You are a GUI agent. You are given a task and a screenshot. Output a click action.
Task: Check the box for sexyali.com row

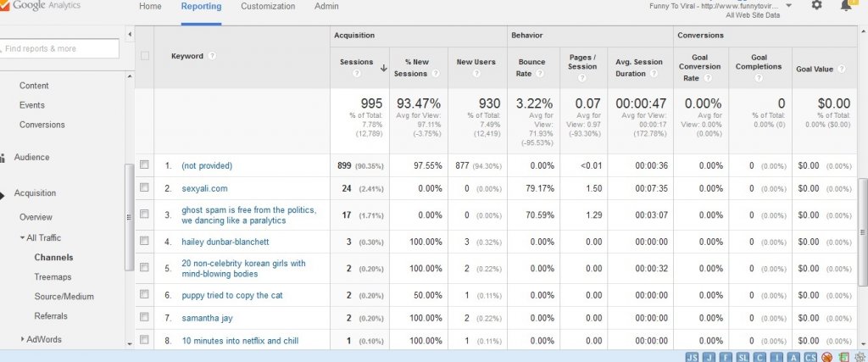coord(144,187)
